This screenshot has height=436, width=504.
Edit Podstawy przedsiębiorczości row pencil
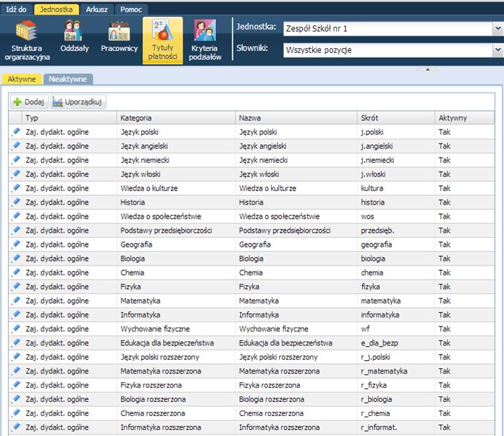tap(15, 230)
